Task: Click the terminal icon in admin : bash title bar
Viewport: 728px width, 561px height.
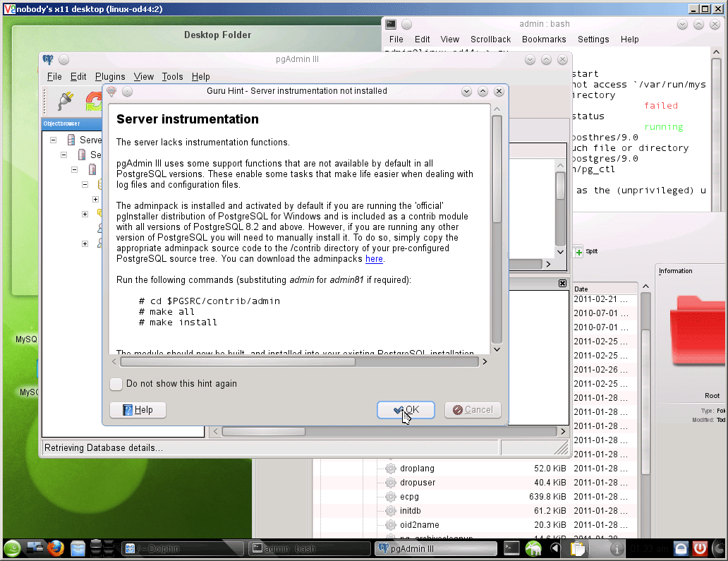Action: pyautogui.click(x=391, y=24)
